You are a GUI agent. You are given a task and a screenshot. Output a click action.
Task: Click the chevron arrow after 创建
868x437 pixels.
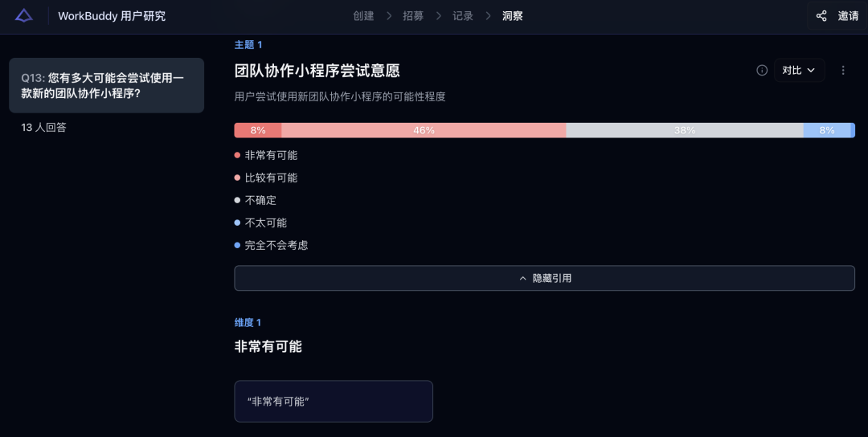(389, 16)
